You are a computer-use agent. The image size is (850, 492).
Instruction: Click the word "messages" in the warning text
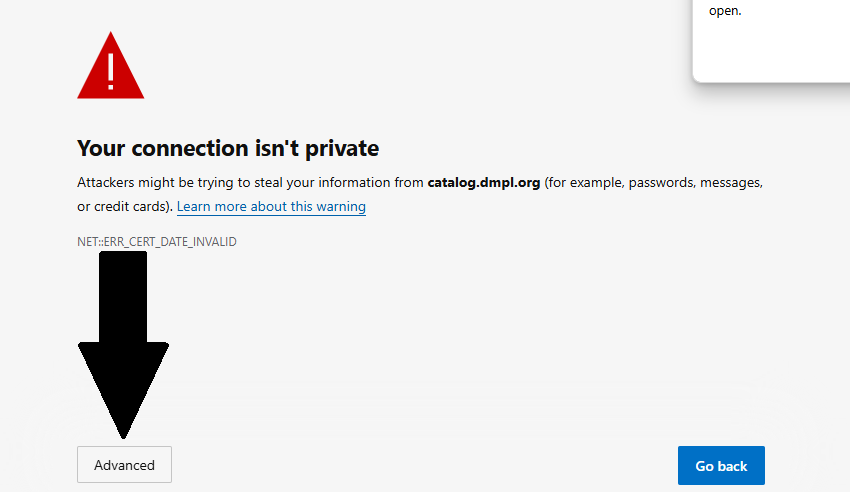(x=731, y=183)
